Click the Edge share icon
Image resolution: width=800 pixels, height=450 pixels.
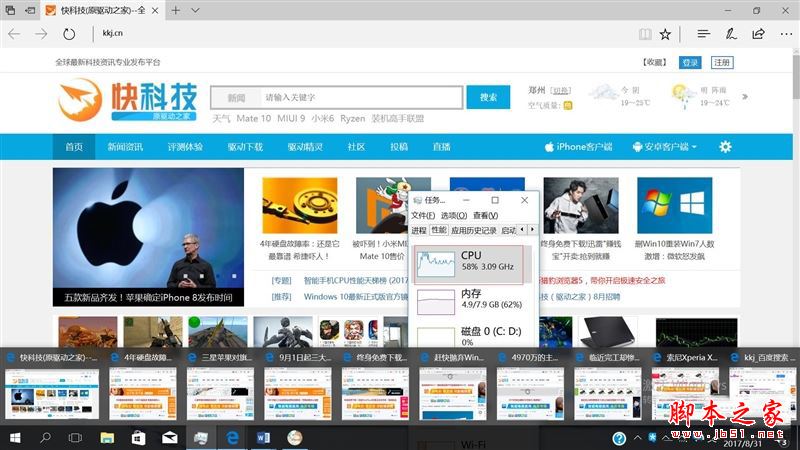758,34
